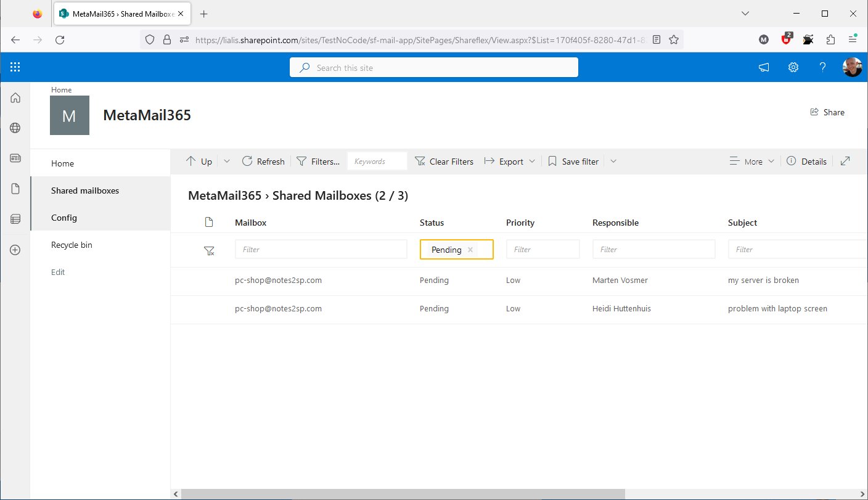Viewport: 868px width, 500px height.
Task: Open the settings gear icon
Action: (793, 68)
